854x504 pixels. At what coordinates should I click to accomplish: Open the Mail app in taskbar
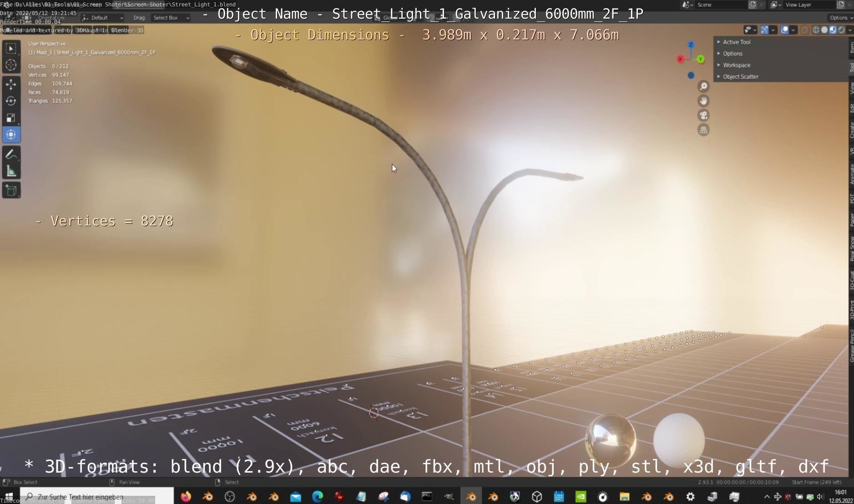tap(295, 497)
